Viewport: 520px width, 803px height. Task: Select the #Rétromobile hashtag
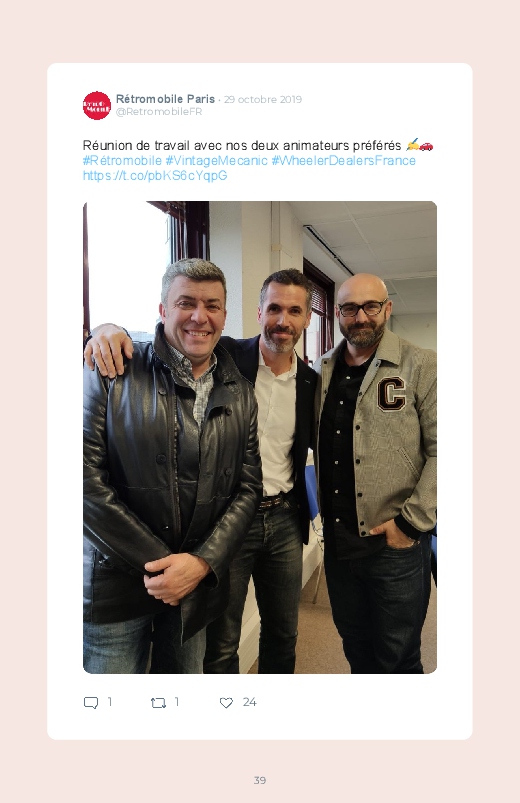[122, 161]
